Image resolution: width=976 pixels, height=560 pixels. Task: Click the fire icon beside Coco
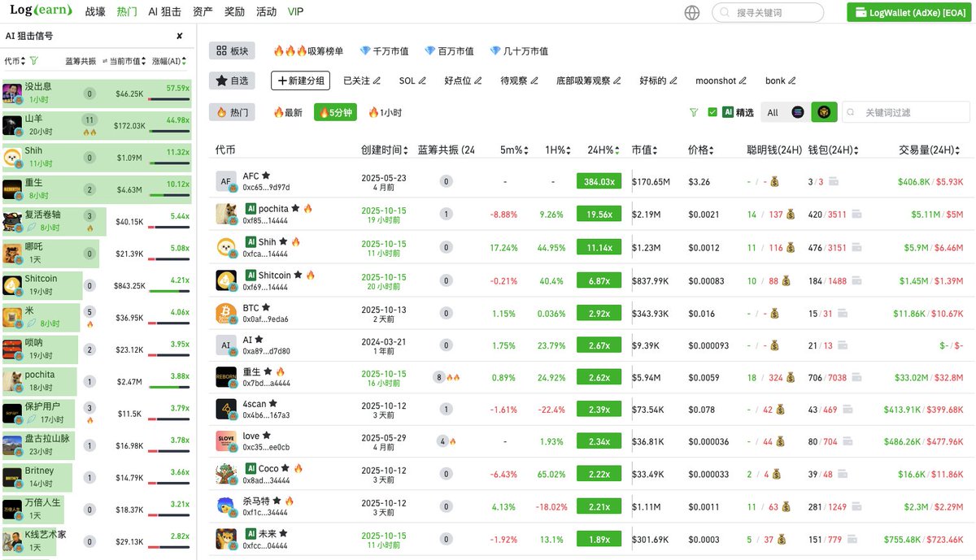297,468
